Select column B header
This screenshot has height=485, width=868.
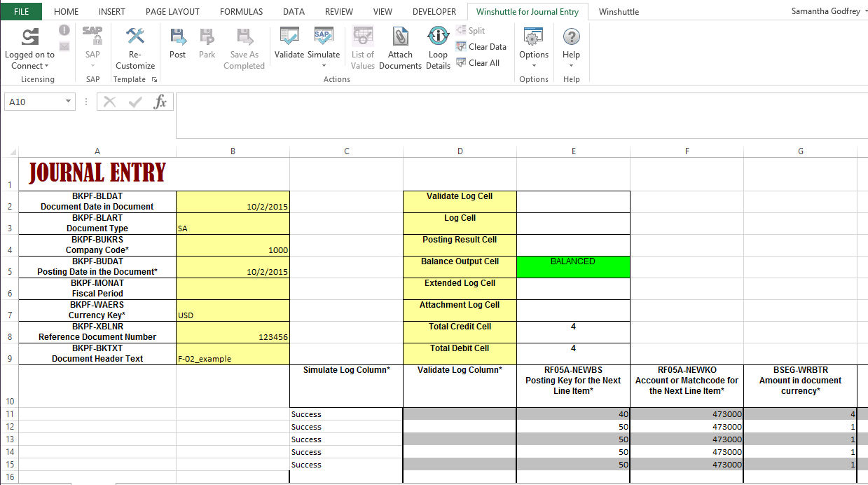pos(233,151)
